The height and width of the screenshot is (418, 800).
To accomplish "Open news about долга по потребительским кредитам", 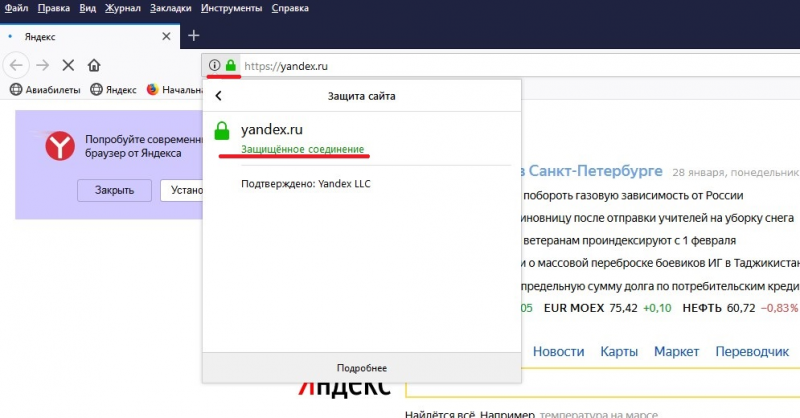I will coord(660,286).
